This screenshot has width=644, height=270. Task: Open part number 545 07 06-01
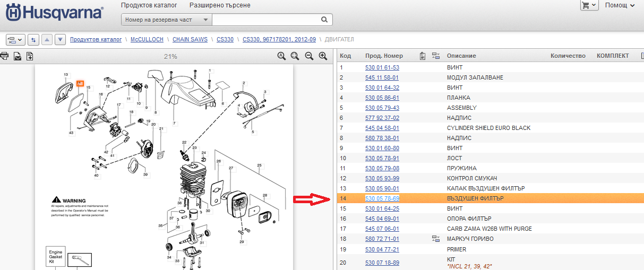[382, 229]
